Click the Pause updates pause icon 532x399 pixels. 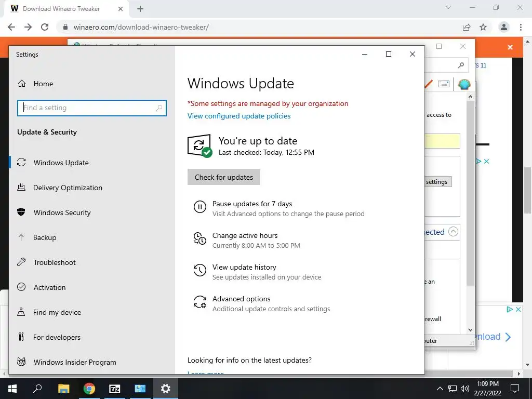pyautogui.click(x=200, y=207)
